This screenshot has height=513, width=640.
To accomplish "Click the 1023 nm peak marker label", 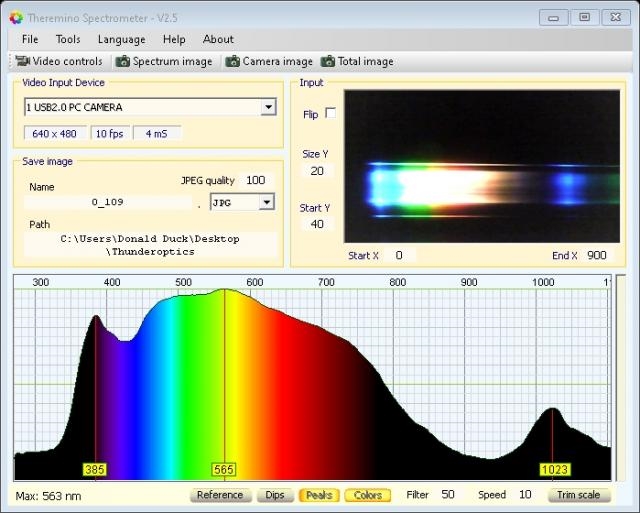I will pyautogui.click(x=554, y=469).
